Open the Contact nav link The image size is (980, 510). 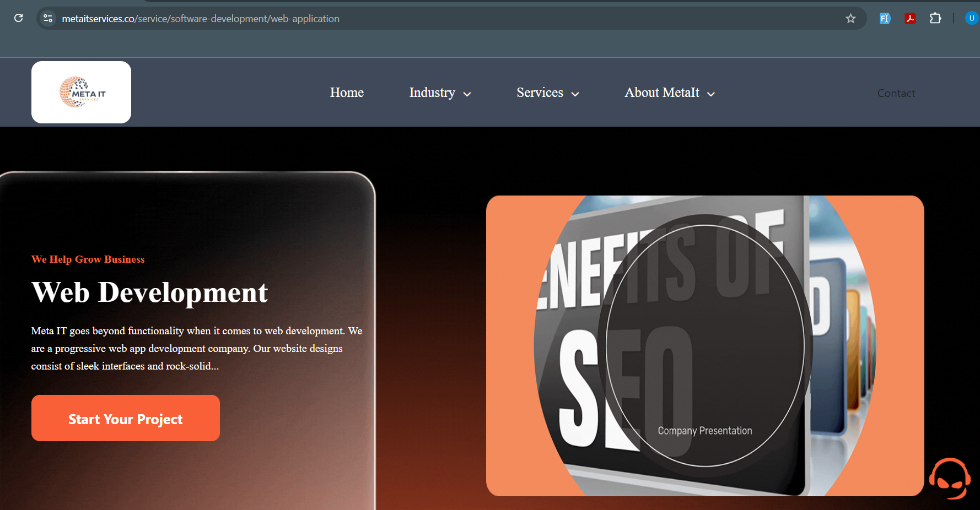896,93
